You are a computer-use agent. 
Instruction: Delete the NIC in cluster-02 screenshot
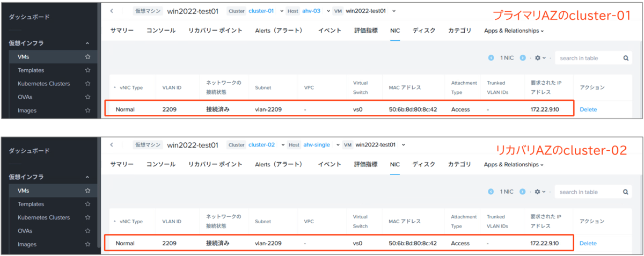[x=588, y=243]
